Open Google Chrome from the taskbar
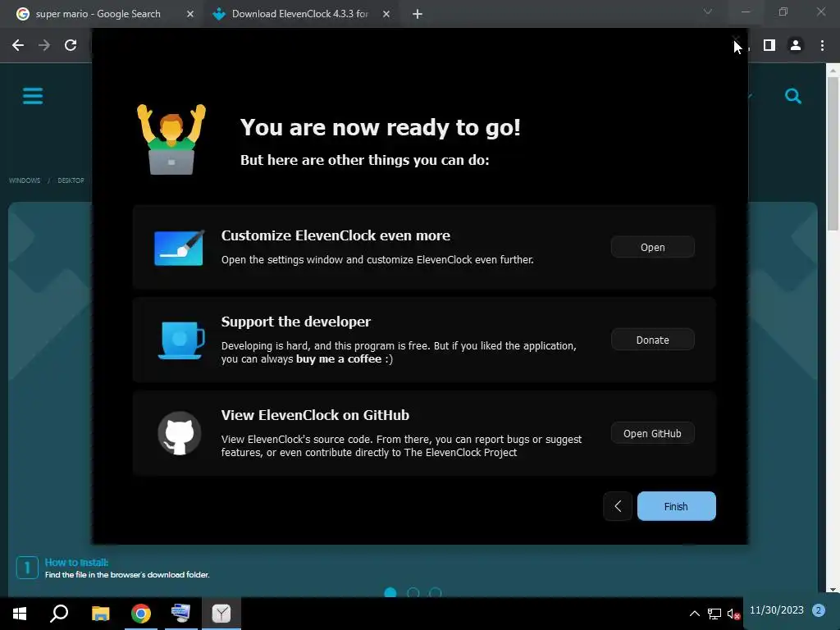840x630 pixels. (x=141, y=614)
